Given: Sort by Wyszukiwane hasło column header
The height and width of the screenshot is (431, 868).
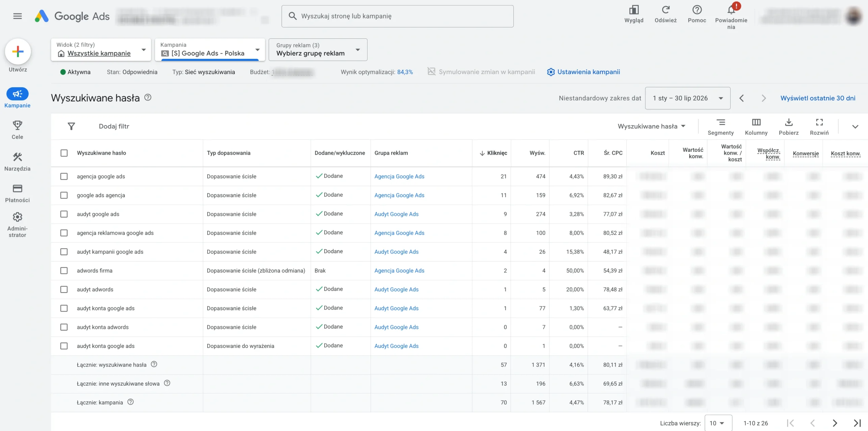Looking at the screenshot, I should (101, 153).
